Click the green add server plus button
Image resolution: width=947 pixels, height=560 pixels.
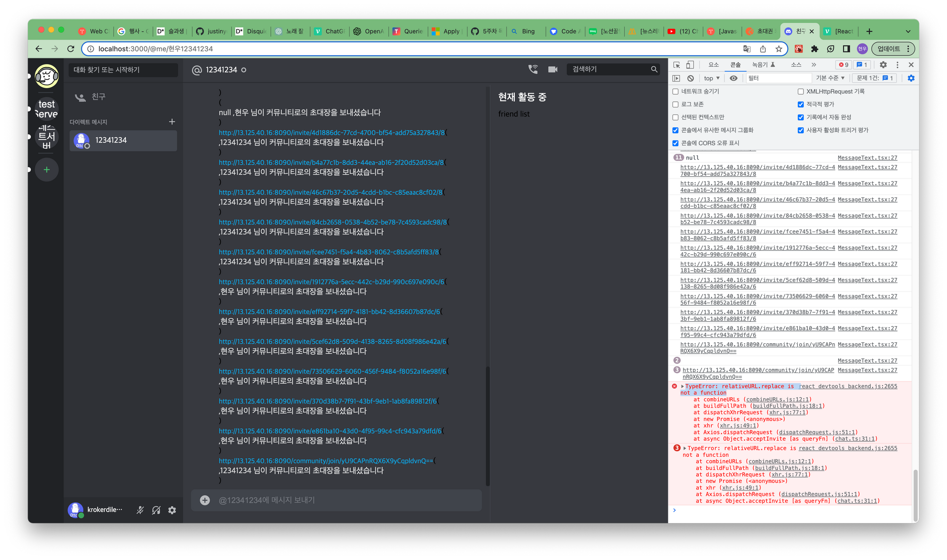pos(46,169)
